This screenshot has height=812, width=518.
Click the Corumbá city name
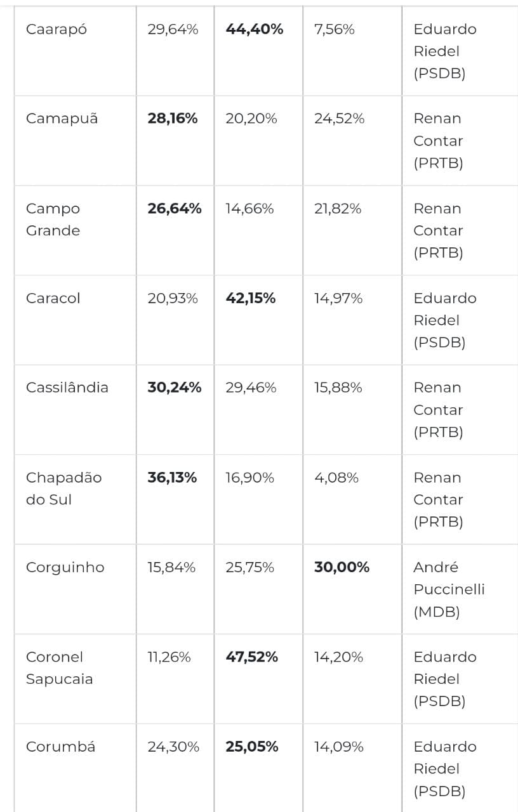61,747
